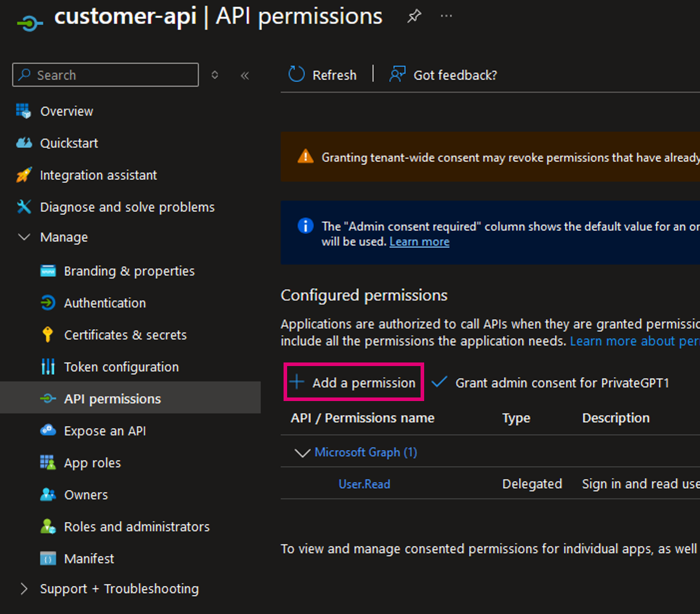Viewport: 700px width, 614px height.
Task: Open Integration assistant rocket icon
Action: coord(24,175)
